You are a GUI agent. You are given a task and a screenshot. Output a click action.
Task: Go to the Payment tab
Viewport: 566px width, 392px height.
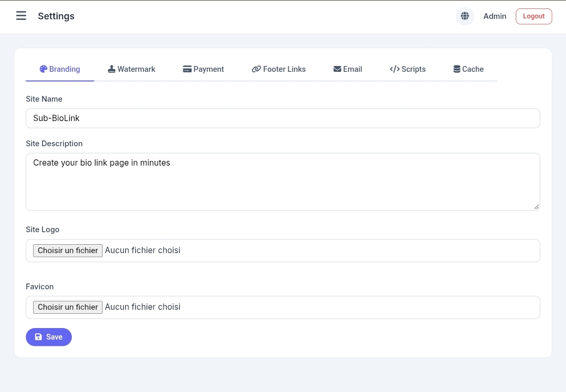pos(203,69)
